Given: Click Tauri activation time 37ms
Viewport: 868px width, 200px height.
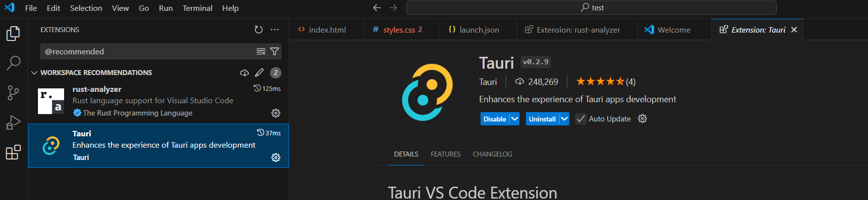Looking at the screenshot, I should click(269, 133).
